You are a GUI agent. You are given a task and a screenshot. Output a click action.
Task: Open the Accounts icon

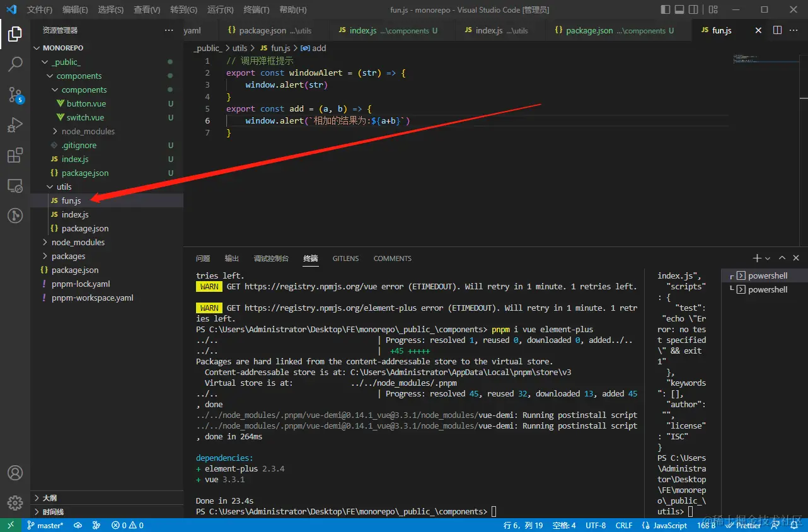(x=15, y=473)
